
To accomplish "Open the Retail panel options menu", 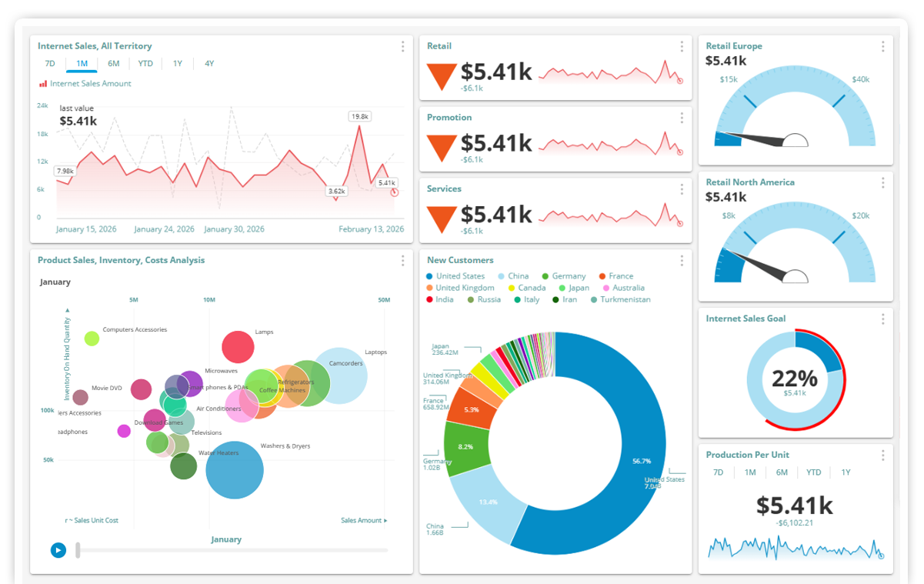I will (681, 46).
